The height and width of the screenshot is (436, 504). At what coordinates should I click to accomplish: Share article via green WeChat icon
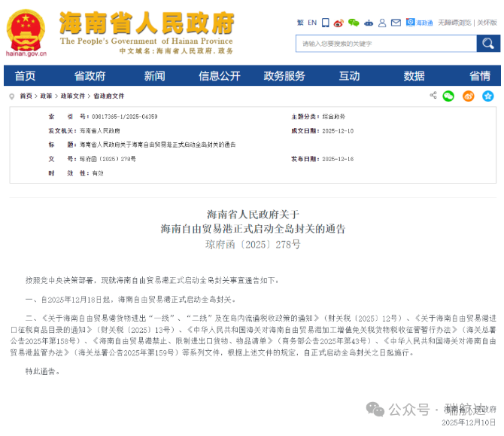(x=448, y=96)
